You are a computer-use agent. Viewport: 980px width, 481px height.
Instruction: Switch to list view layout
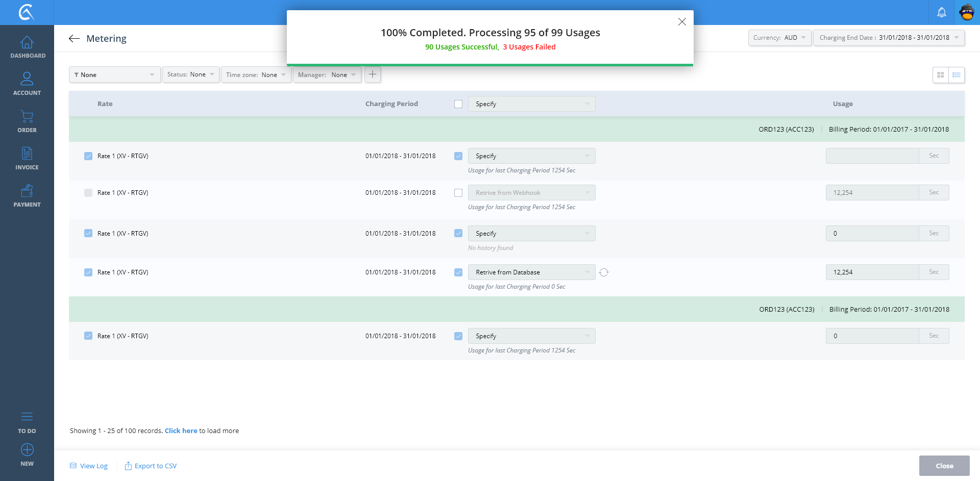pyautogui.click(x=957, y=75)
